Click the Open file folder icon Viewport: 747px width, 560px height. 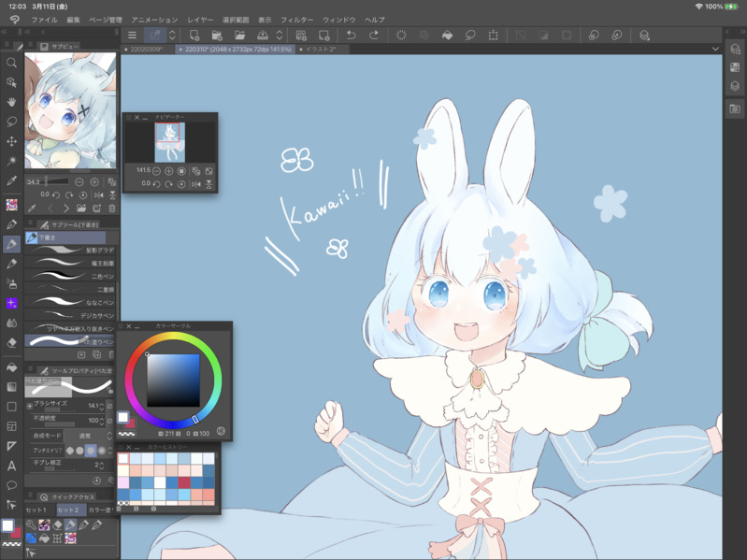tap(239, 35)
